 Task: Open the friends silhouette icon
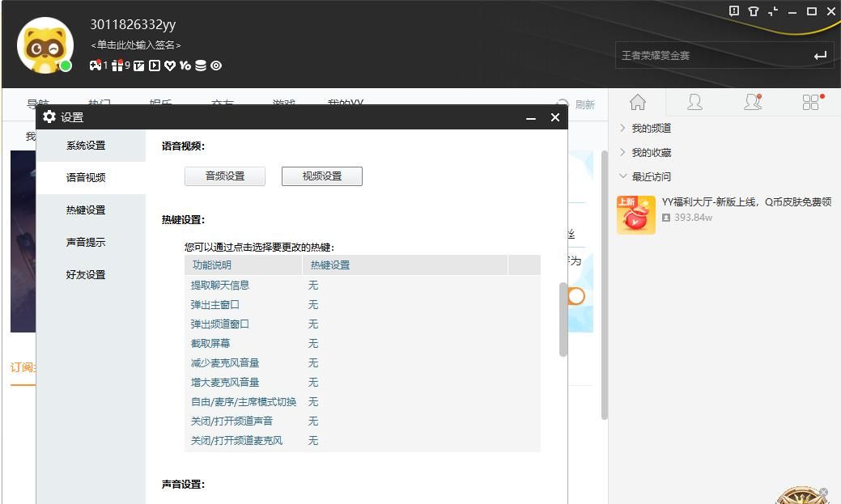click(x=694, y=102)
